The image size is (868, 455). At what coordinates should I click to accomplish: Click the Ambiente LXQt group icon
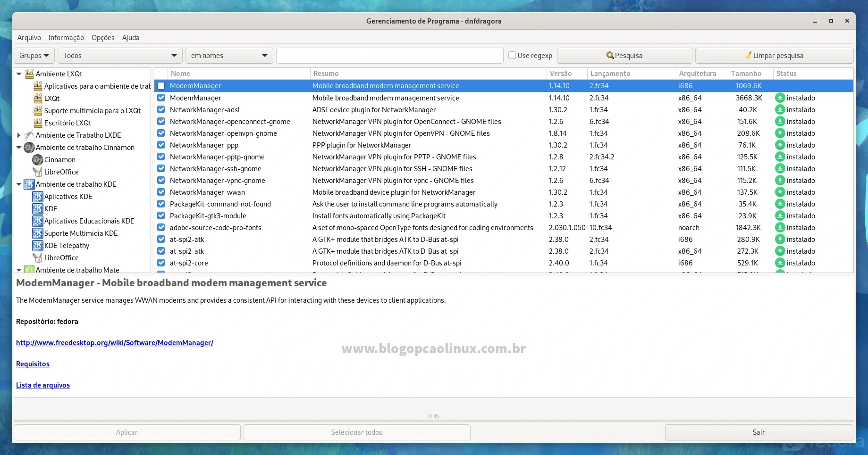(x=29, y=74)
